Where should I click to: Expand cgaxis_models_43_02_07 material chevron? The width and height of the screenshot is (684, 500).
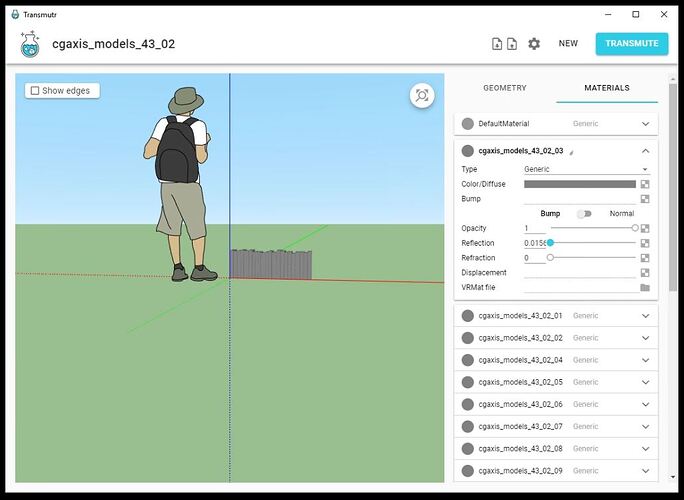(646, 427)
